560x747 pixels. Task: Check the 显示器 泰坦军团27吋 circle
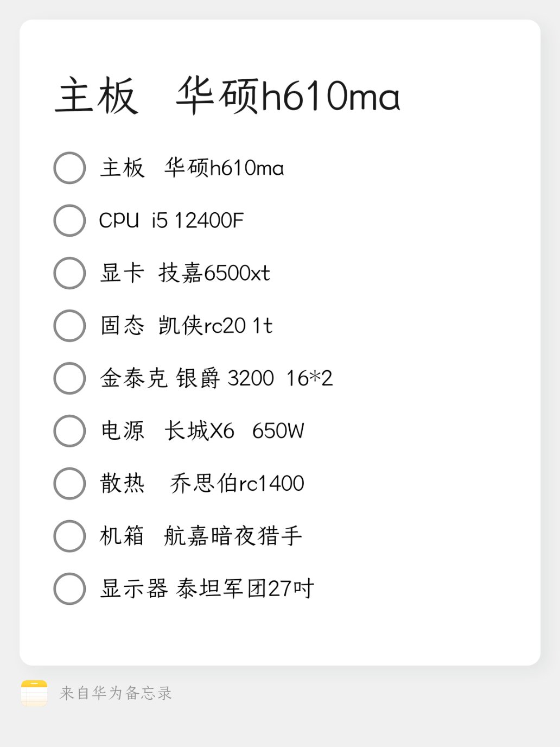point(69,589)
